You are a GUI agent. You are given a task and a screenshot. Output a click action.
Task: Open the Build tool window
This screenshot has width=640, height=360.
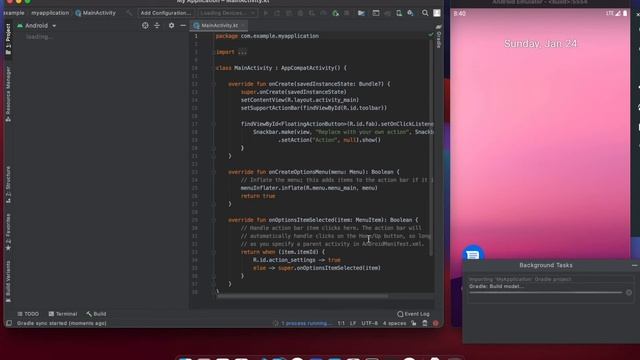pyautogui.click(x=96, y=314)
